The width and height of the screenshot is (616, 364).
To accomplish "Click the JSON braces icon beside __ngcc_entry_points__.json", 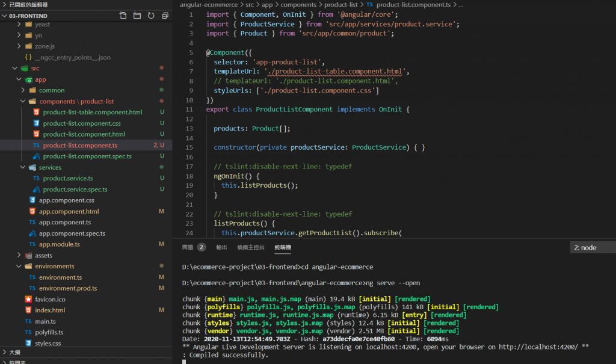I will [28, 57].
